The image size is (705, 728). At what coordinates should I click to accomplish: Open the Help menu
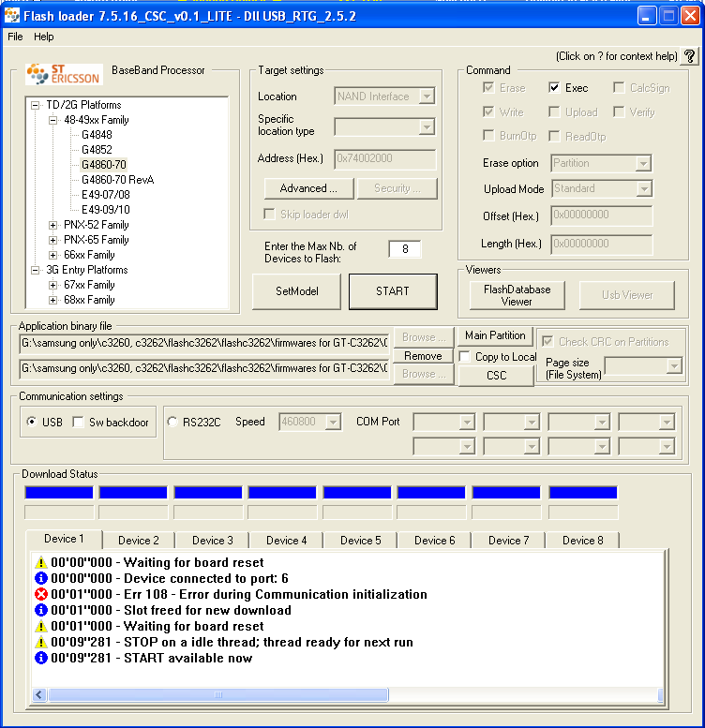(44, 37)
